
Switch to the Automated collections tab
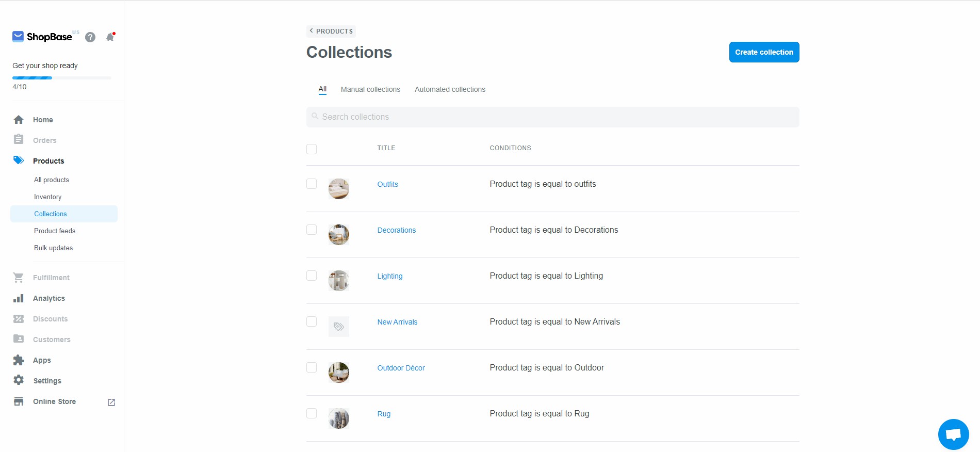point(450,89)
